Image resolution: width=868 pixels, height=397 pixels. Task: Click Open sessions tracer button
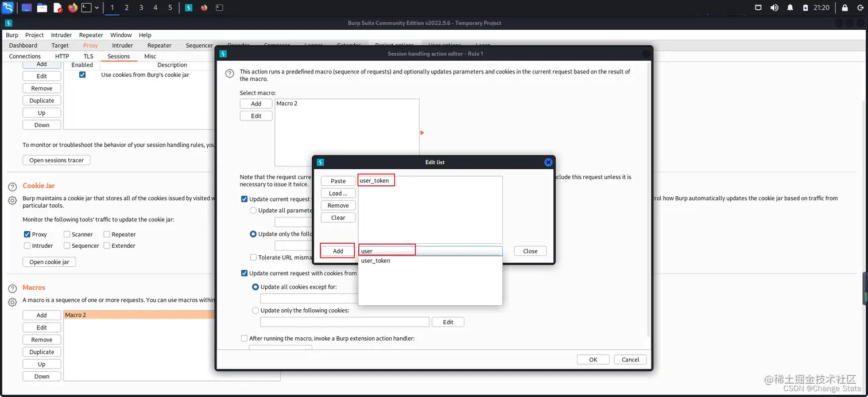click(x=56, y=160)
